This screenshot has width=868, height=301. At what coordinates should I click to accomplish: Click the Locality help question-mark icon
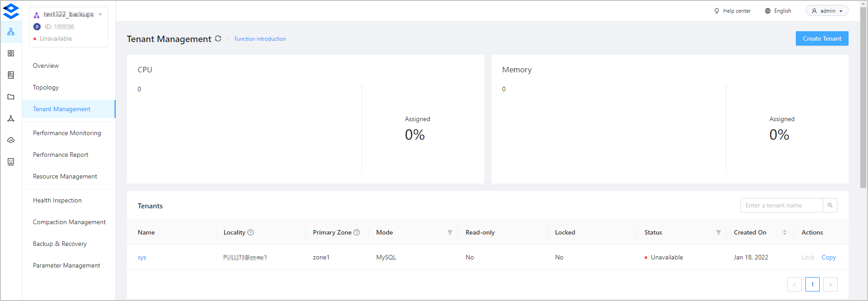click(x=251, y=232)
